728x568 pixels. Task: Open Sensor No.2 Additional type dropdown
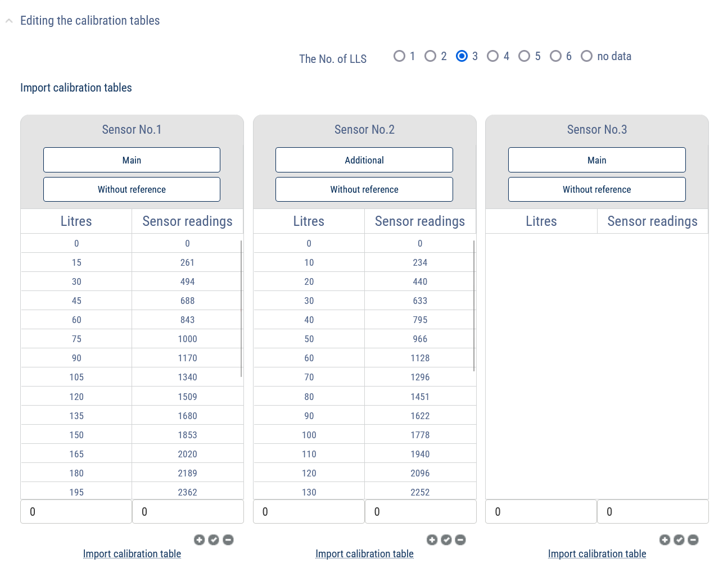coord(364,160)
